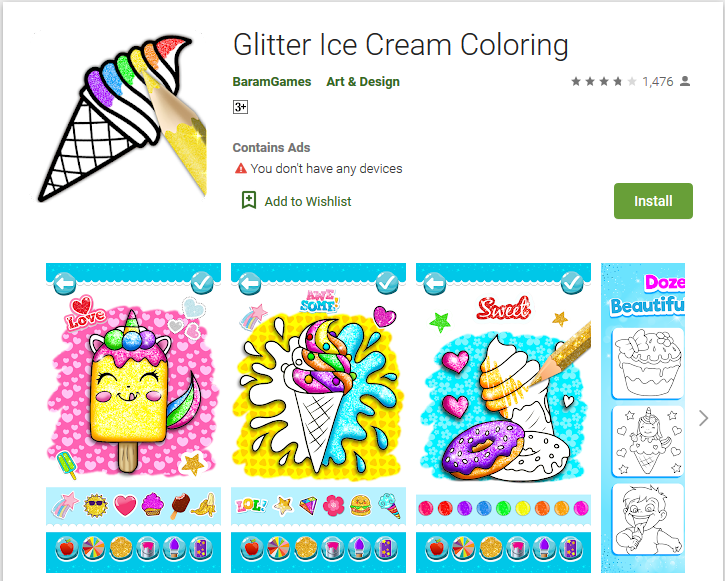The image size is (725, 581).
Task: Open the Art & Design category link
Action: 363,81
